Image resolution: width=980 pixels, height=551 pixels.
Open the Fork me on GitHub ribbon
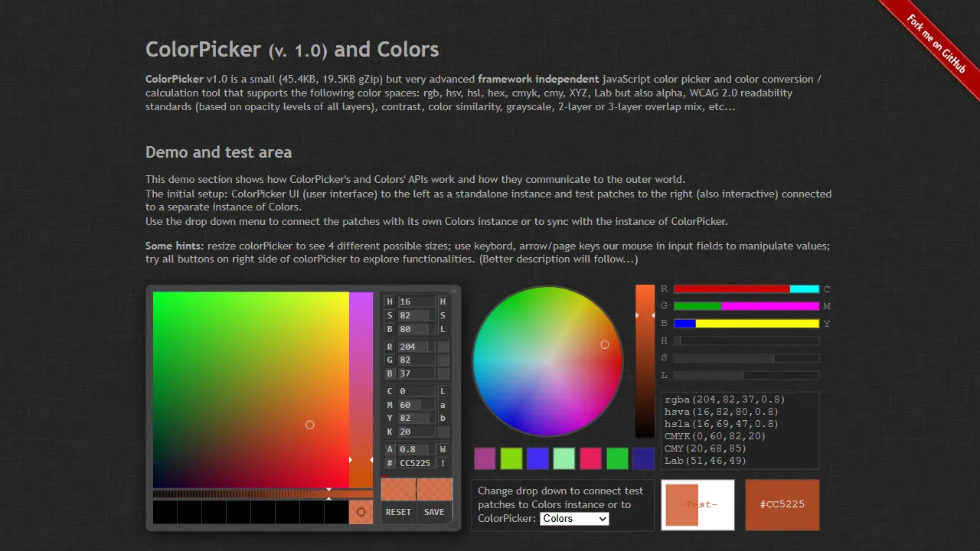click(936, 44)
